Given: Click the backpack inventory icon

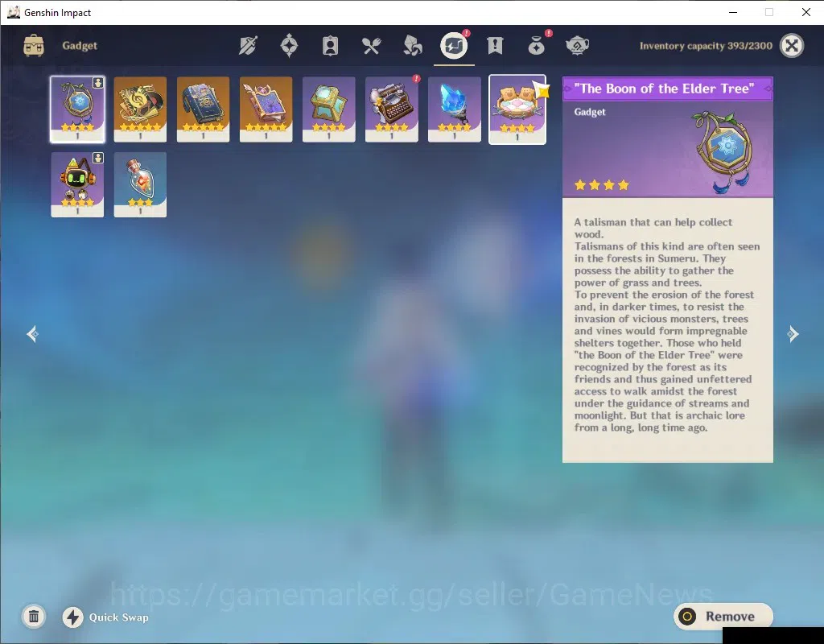Looking at the screenshot, I should 34,46.
